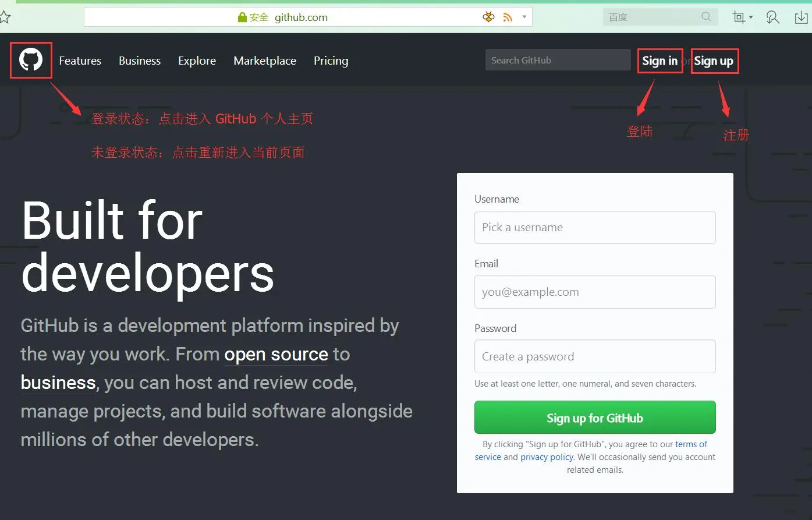Click the bee icon in the address bar
The width and height of the screenshot is (812, 520).
tap(488, 17)
